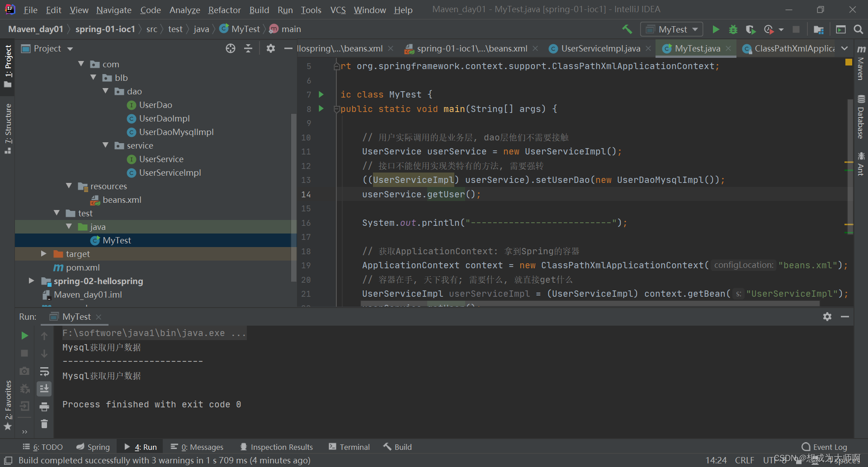Run MyTest with the green toolbar play icon
Screen dimensions: 868x467
pos(716,29)
